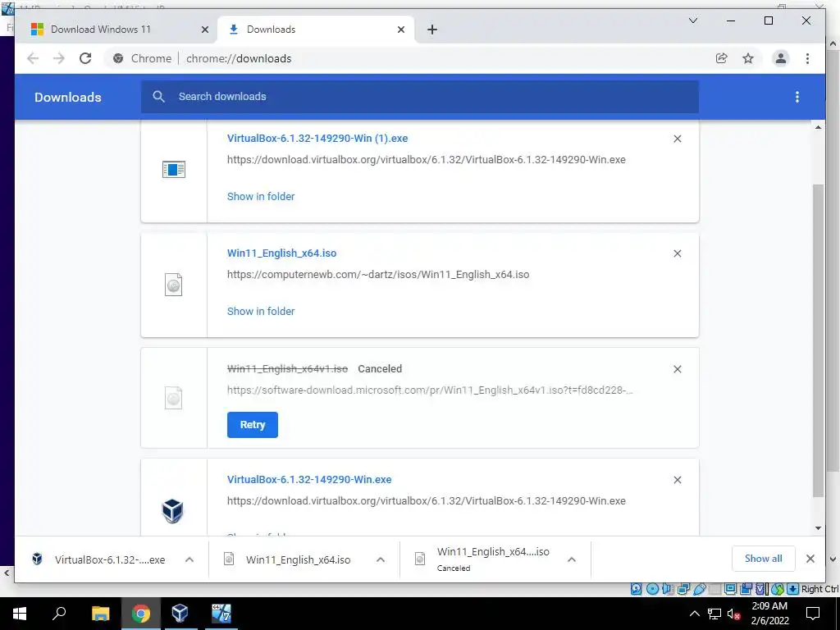Close the Downloads tab

tap(400, 30)
